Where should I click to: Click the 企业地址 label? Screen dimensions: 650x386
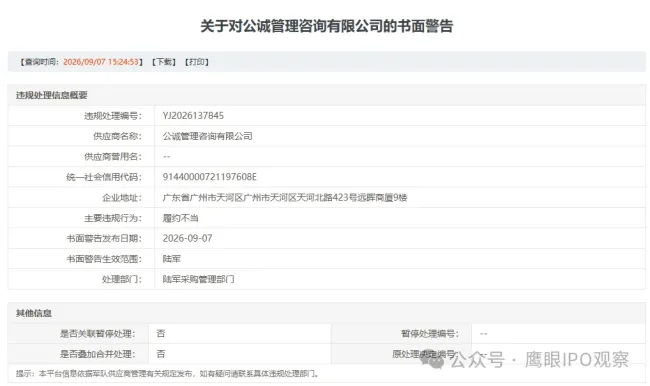122,197
